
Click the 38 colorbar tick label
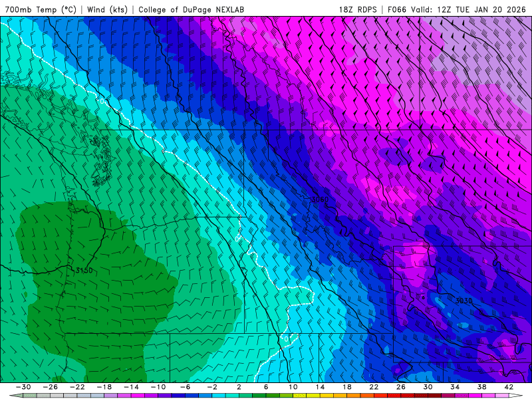[481, 387]
